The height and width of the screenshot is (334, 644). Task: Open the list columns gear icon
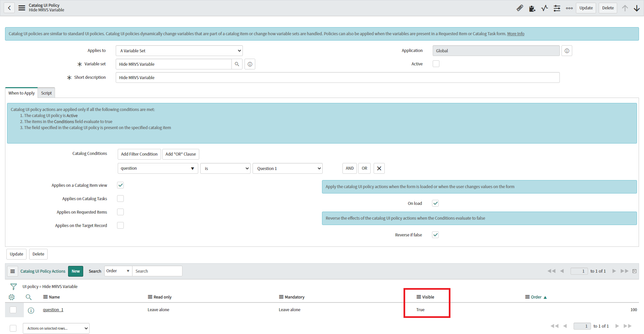click(12, 297)
